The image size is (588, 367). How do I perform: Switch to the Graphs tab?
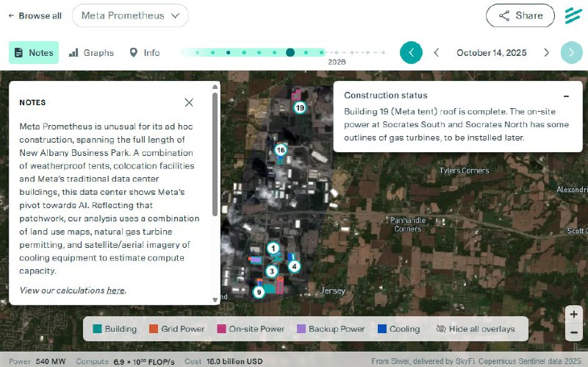tap(91, 52)
